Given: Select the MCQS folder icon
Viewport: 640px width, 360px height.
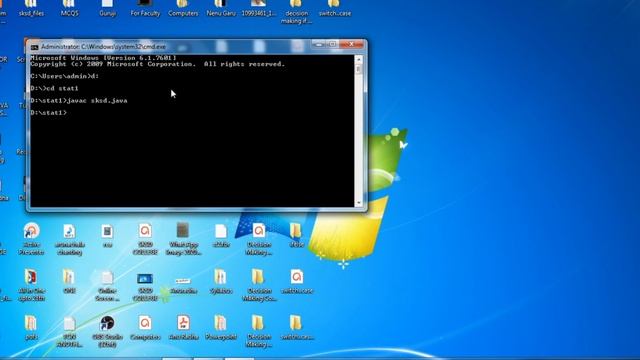Looking at the screenshot, I should (69, 8).
